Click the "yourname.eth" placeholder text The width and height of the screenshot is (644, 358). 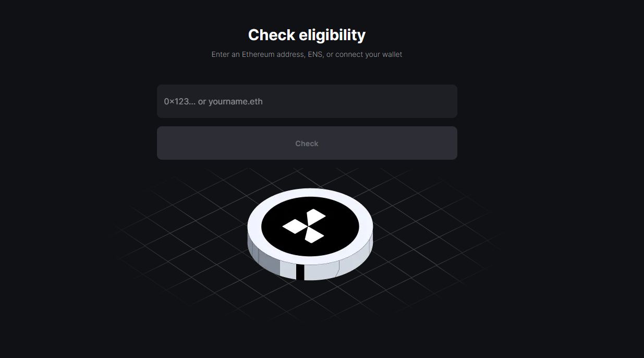(x=236, y=101)
